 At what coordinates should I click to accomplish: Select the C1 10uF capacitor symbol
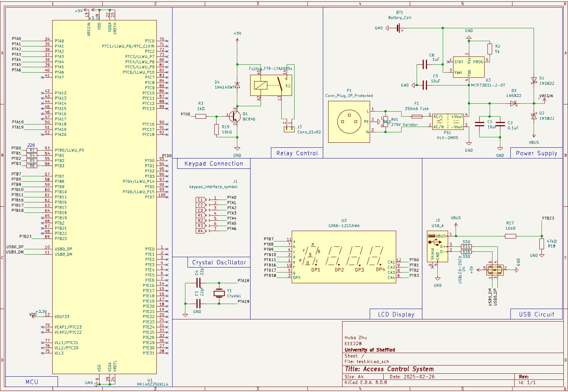pos(479,124)
